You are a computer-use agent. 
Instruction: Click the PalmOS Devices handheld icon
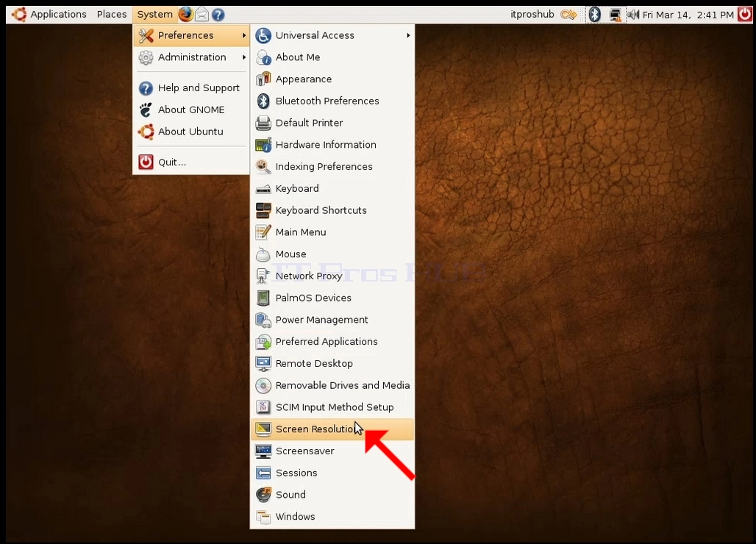[x=263, y=298]
